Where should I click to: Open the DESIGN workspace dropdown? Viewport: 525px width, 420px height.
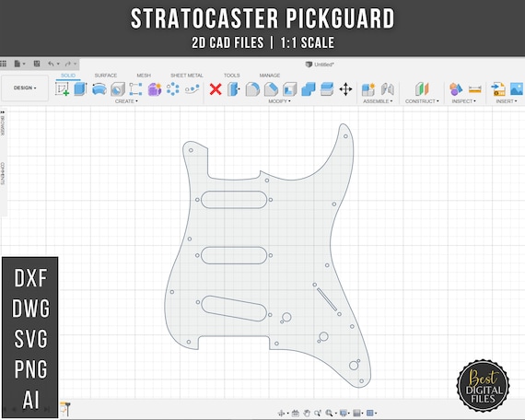pyautogui.click(x=25, y=87)
